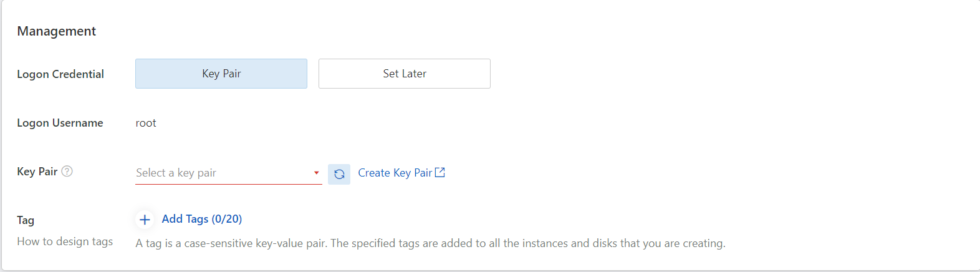This screenshot has height=272, width=980.
Task: Click the Management section heading
Action: (x=57, y=31)
